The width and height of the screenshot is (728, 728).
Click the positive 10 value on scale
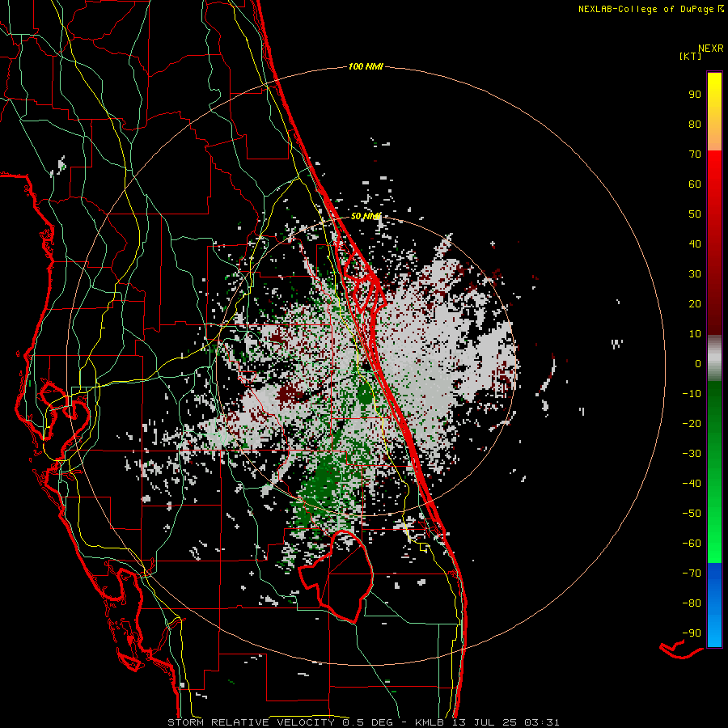click(x=695, y=334)
